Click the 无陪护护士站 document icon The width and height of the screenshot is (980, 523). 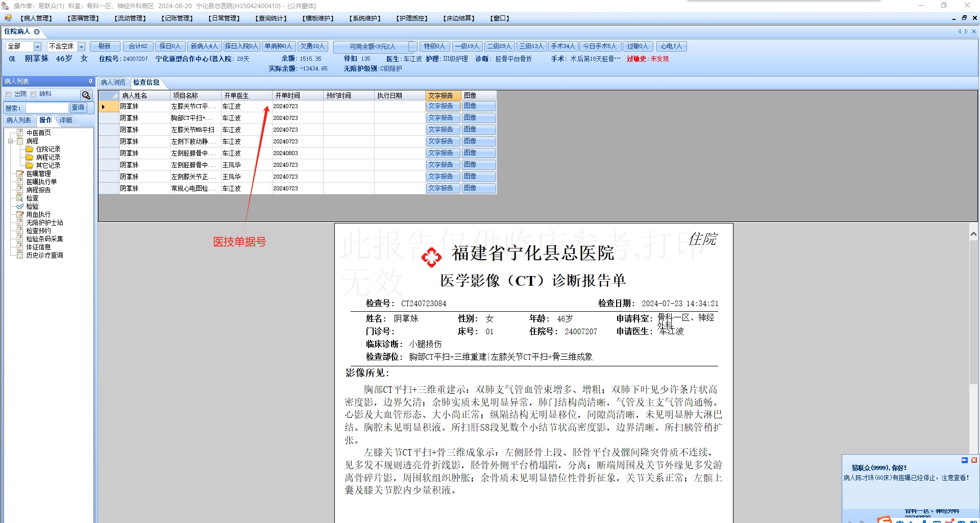click(x=20, y=222)
